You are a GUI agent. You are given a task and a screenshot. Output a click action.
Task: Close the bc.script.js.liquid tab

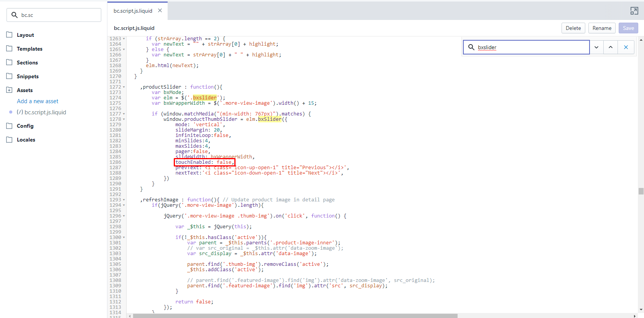tap(160, 10)
